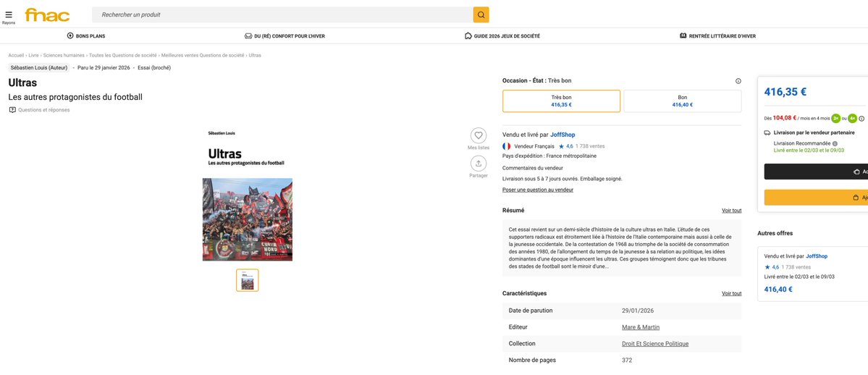868x375 pixels.
Task: Go to Livre breadcrumb
Action: [x=34, y=56]
